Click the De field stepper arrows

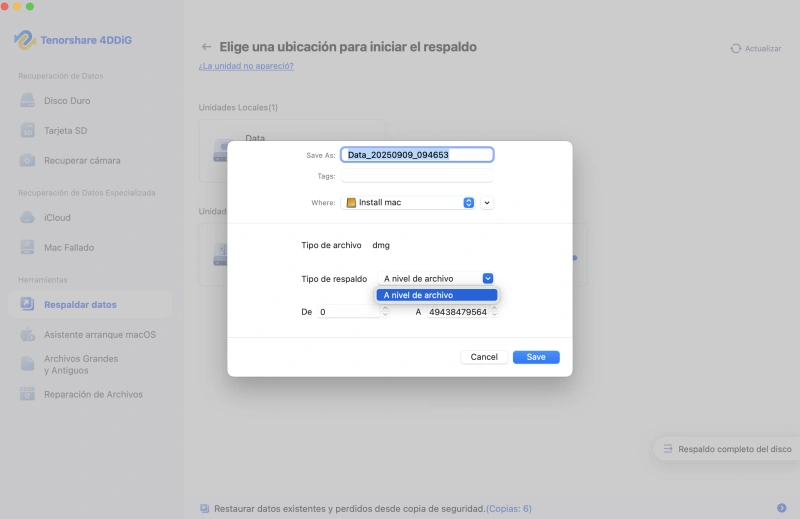385,312
